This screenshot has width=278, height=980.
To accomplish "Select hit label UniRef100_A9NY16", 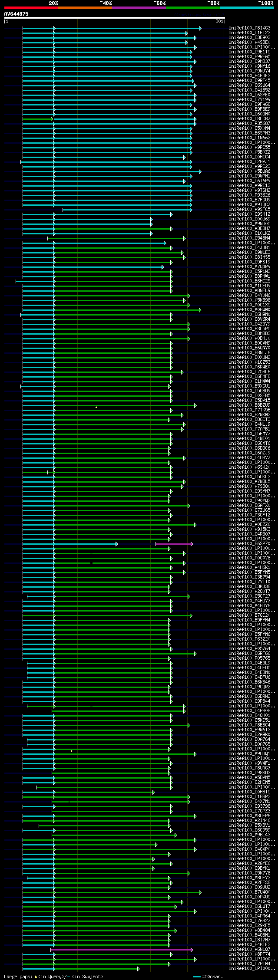I will 249,66.
